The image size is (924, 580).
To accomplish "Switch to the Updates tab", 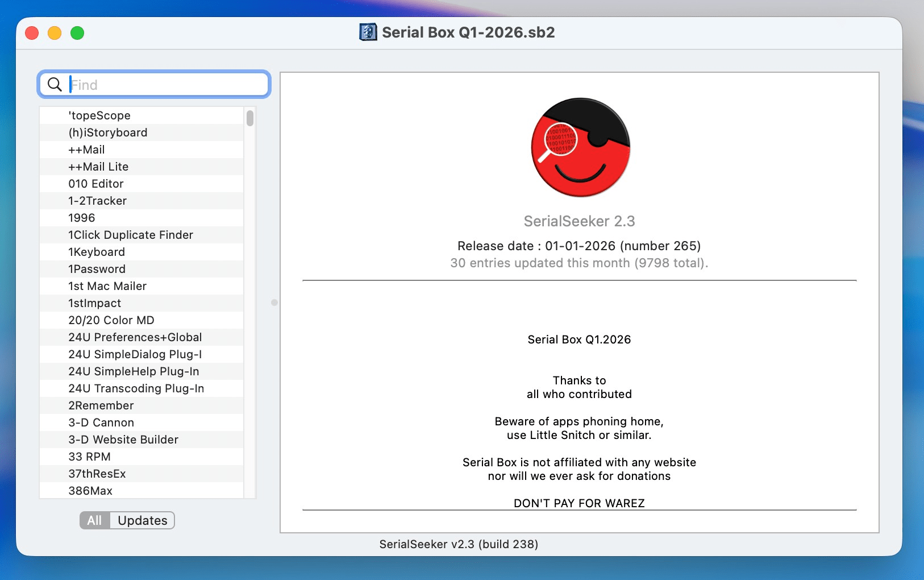I will pyautogui.click(x=142, y=520).
